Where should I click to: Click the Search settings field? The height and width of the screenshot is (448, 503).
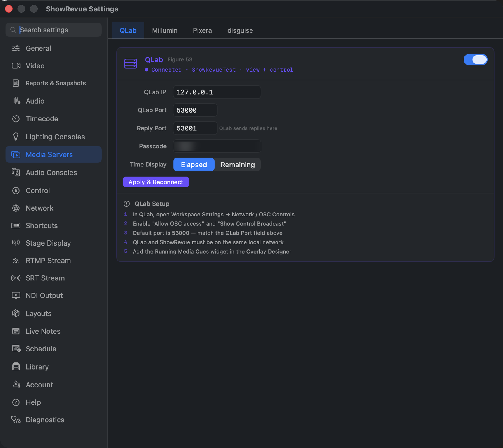point(53,30)
